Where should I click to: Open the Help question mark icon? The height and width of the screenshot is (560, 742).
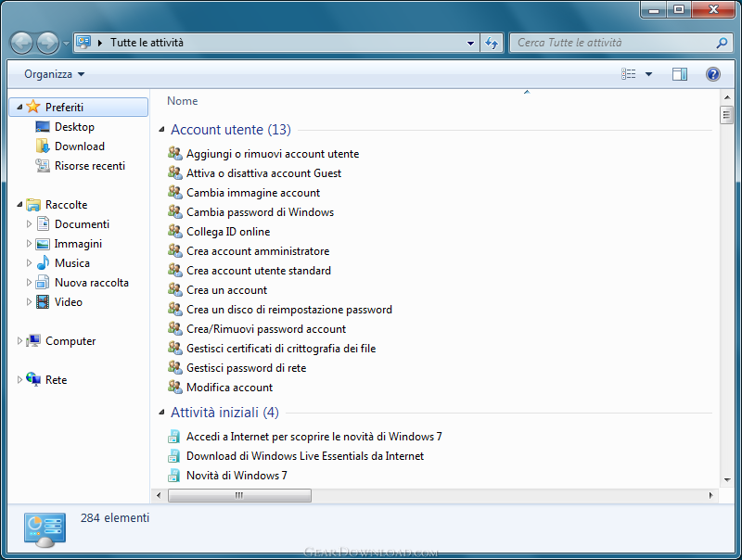coord(712,74)
